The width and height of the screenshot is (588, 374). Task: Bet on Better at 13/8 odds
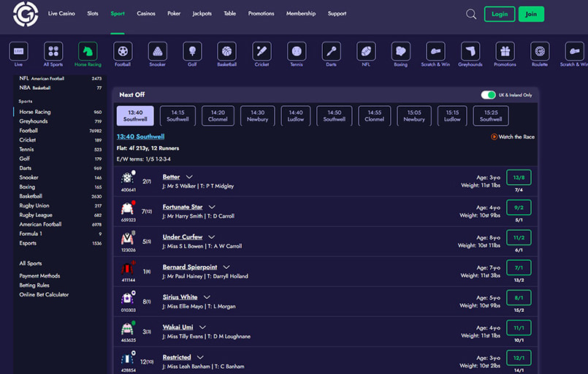(518, 177)
